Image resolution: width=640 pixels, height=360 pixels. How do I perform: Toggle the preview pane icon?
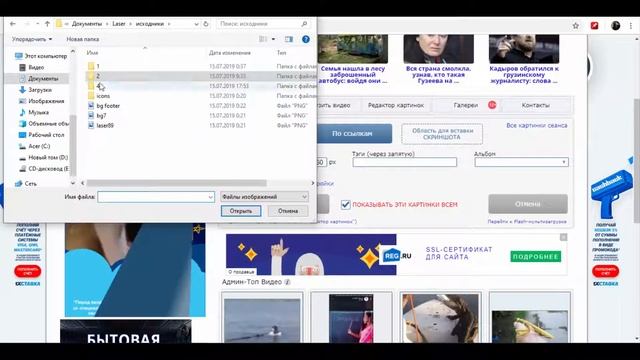pyautogui.click(x=289, y=39)
